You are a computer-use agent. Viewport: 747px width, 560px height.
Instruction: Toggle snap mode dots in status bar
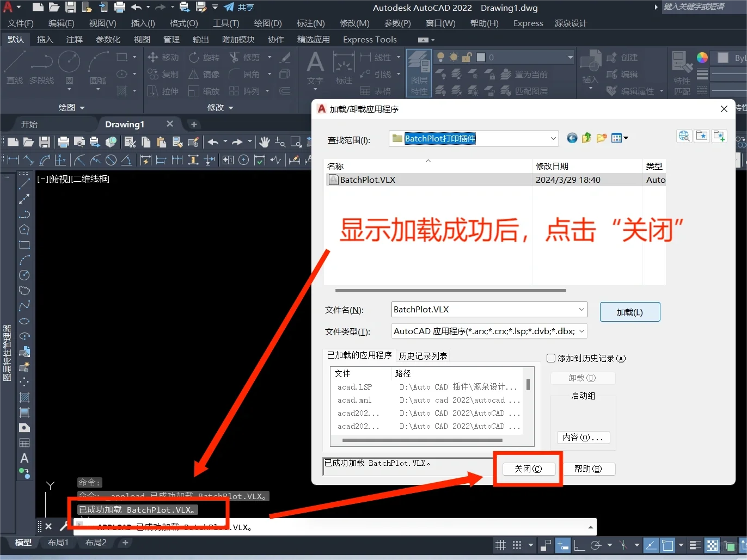pos(517,545)
